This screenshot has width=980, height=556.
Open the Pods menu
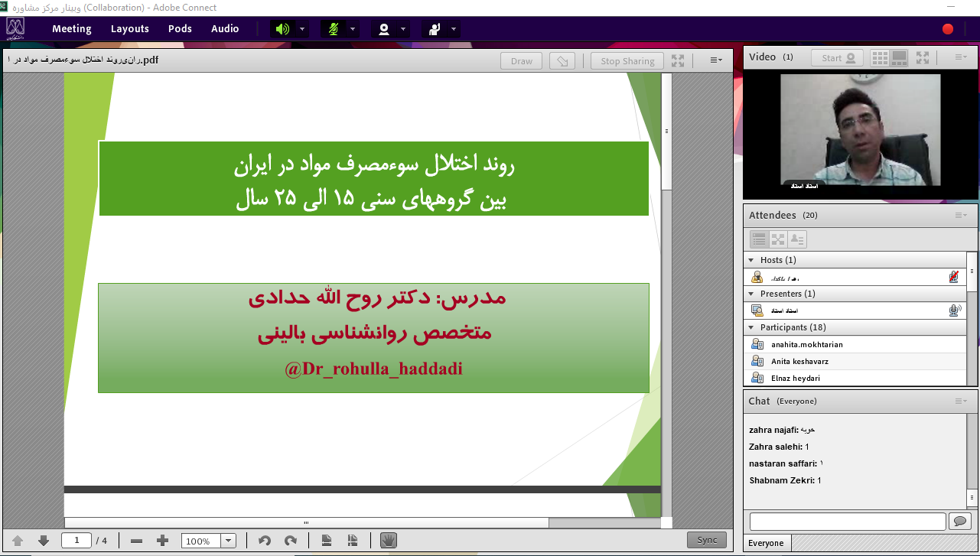click(180, 29)
